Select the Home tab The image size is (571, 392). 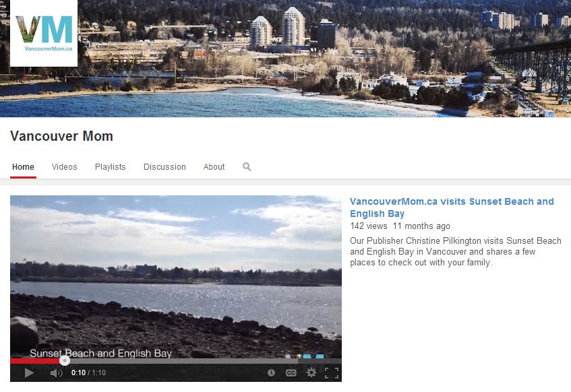point(24,166)
